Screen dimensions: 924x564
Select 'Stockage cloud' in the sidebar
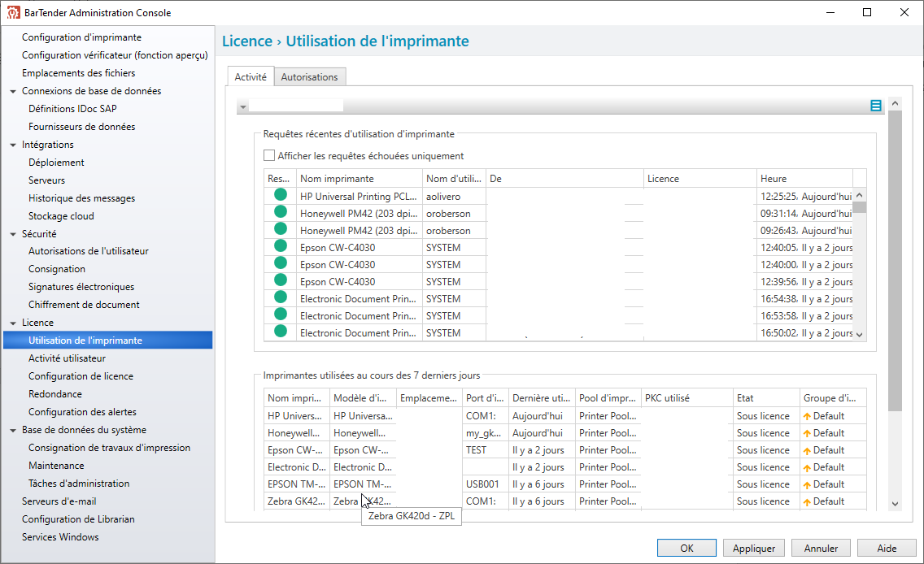[61, 215]
